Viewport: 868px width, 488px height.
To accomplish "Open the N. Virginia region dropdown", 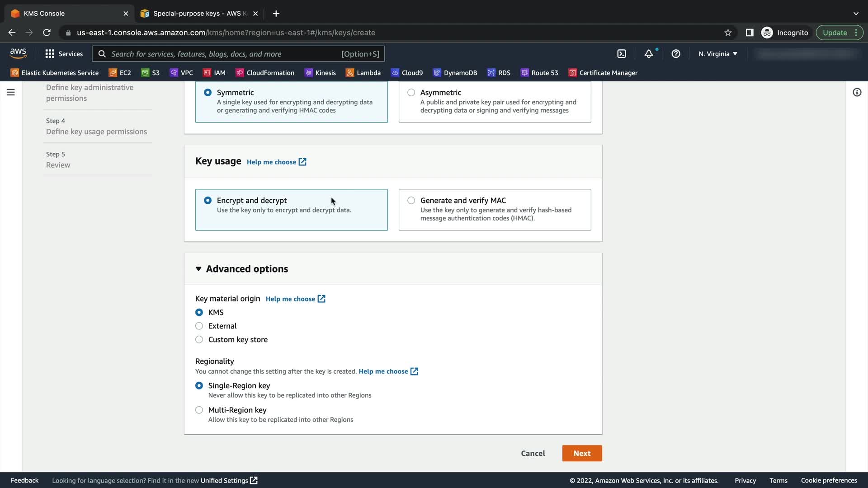I will point(717,54).
